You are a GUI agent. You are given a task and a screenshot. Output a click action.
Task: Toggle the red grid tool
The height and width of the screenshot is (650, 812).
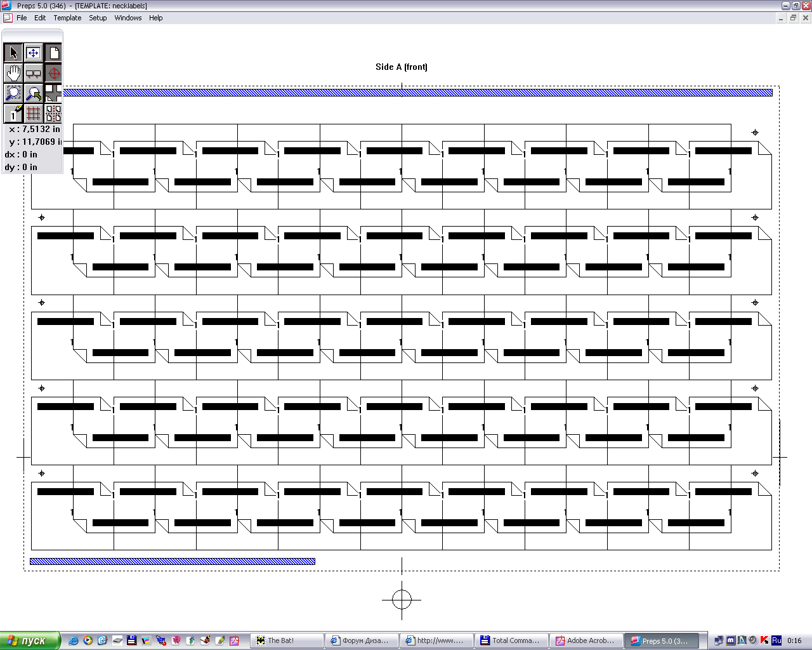[33, 113]
